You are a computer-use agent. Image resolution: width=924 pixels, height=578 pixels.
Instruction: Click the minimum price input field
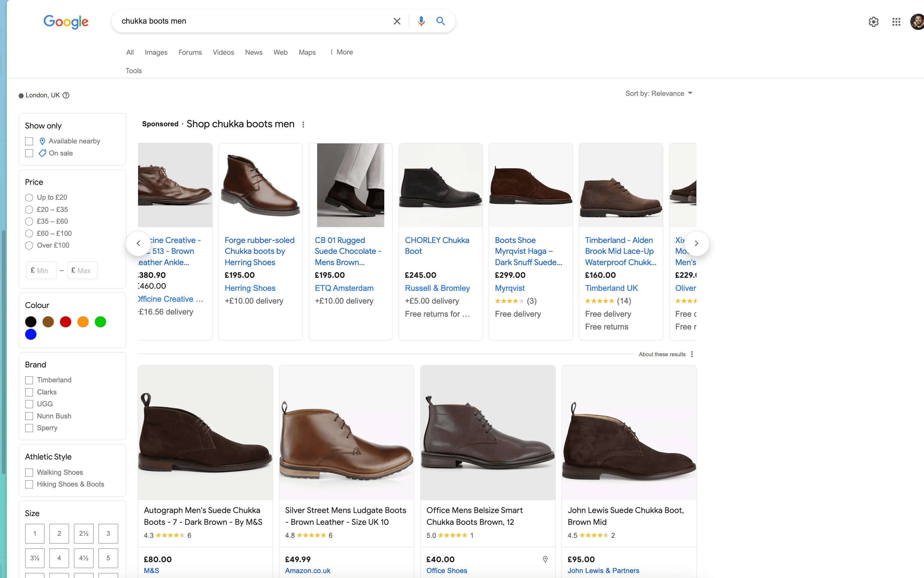(42, 271)
